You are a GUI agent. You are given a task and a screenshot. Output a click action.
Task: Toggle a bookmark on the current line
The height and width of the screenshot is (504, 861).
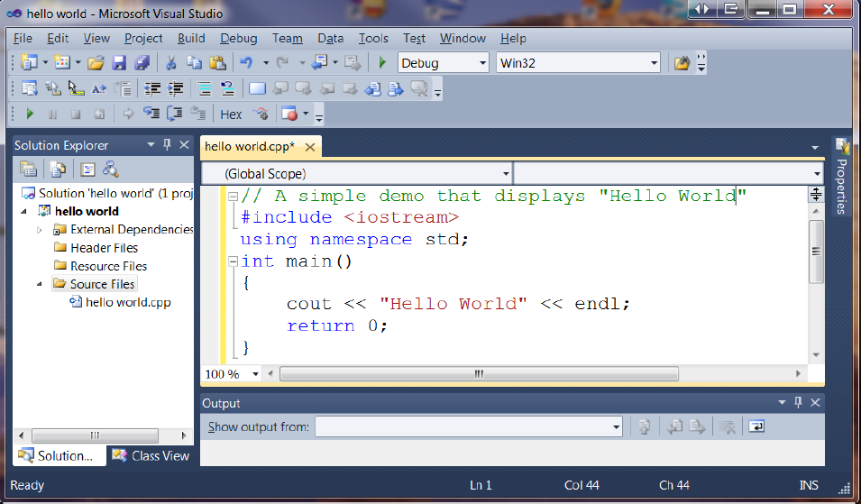[x=257, y=88]
